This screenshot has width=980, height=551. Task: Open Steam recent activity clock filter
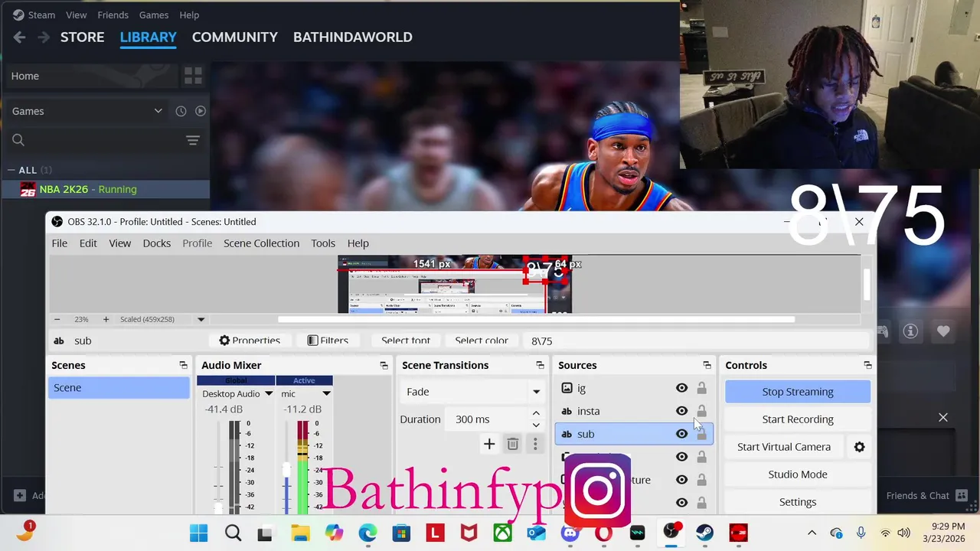click(181, 111)
